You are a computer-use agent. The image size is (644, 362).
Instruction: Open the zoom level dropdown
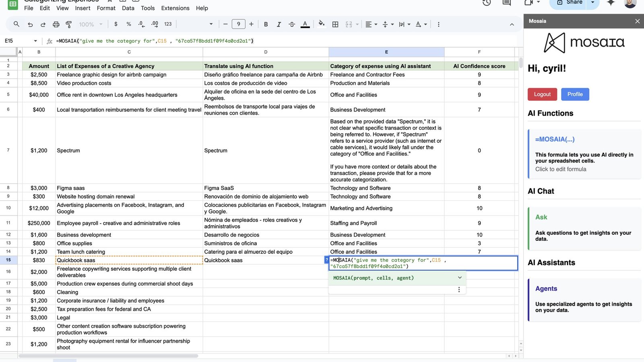(91, 24)
